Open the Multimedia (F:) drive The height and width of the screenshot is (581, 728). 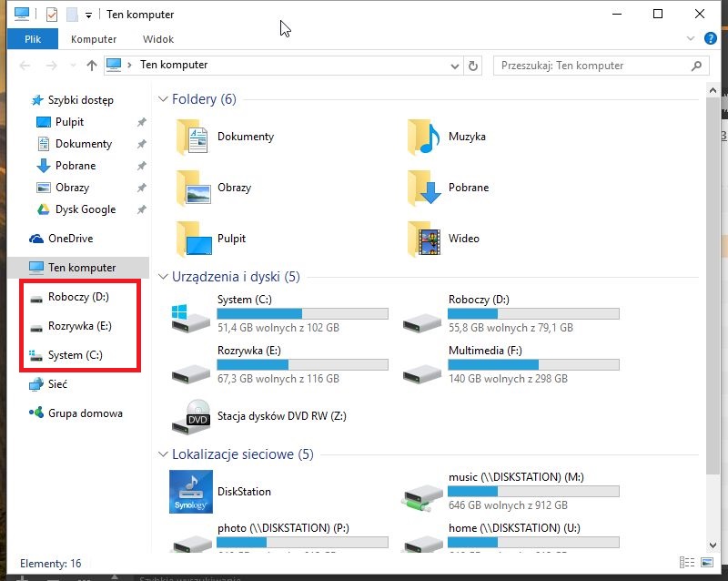(x=424, y=366)
